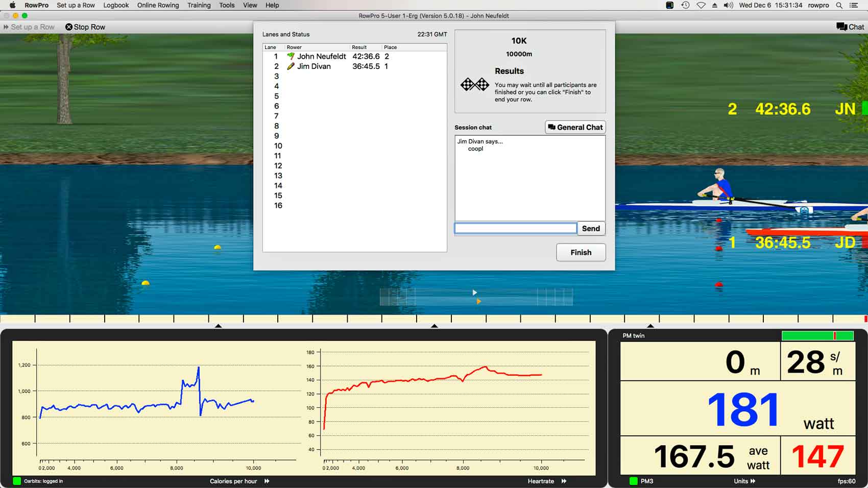The image size is (868, 488).
Task: Click the course overview minimap
Action: (476, 297)
